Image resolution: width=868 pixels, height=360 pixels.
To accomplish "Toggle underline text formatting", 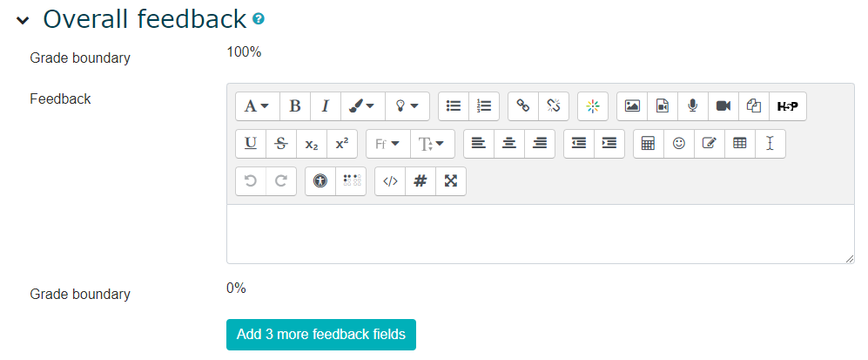I will click(x=251, y=144).
